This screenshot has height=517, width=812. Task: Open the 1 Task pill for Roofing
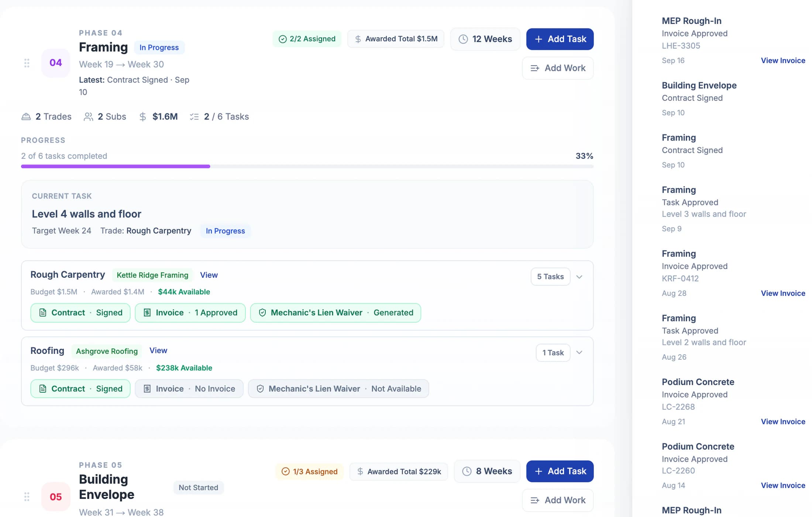(x=553, y=353)
